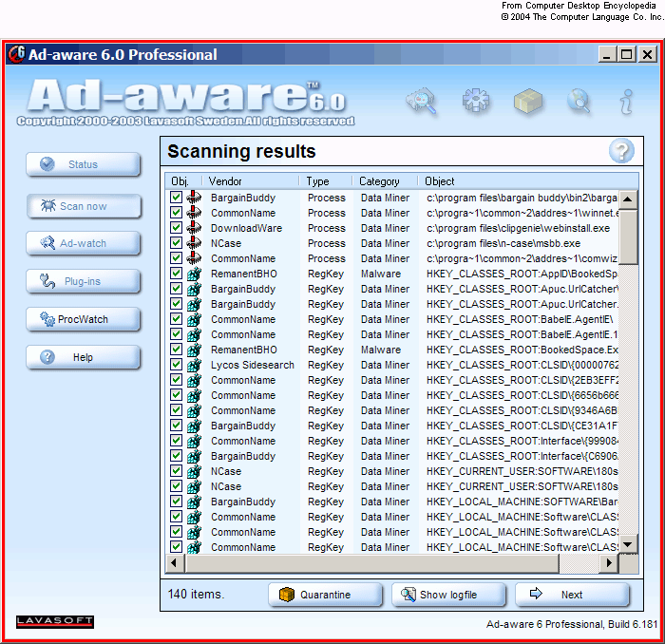Select c:\program files\n-case\msbb.exe object
665x644 pixels.
tap(503, 243)
